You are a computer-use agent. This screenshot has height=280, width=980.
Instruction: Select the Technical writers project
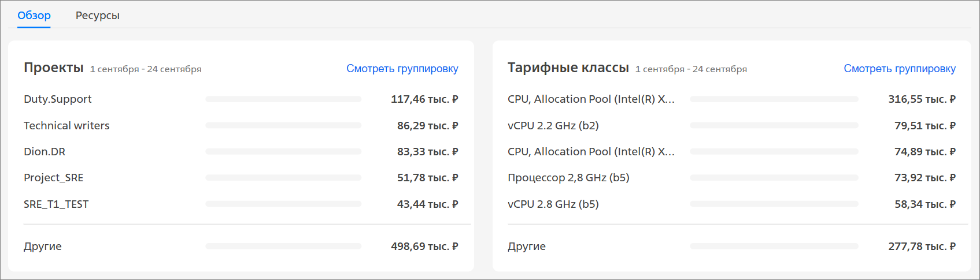click(x=241, y=125)
